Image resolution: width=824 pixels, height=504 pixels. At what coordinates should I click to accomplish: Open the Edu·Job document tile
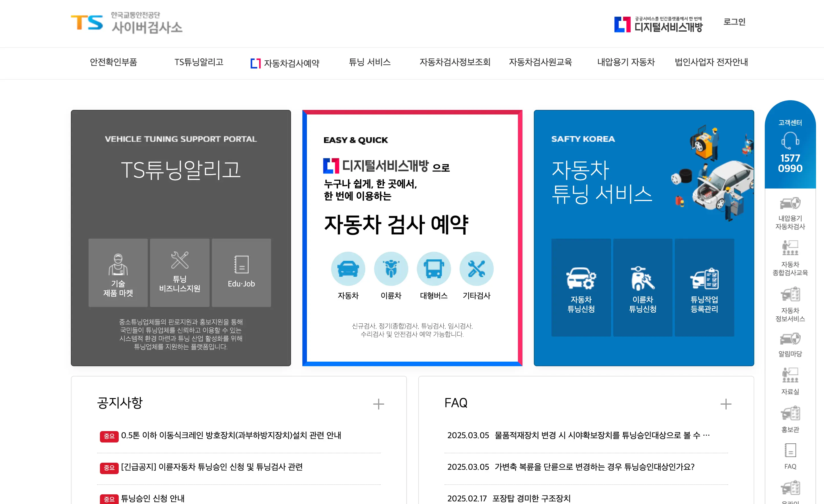pos(241,273)
